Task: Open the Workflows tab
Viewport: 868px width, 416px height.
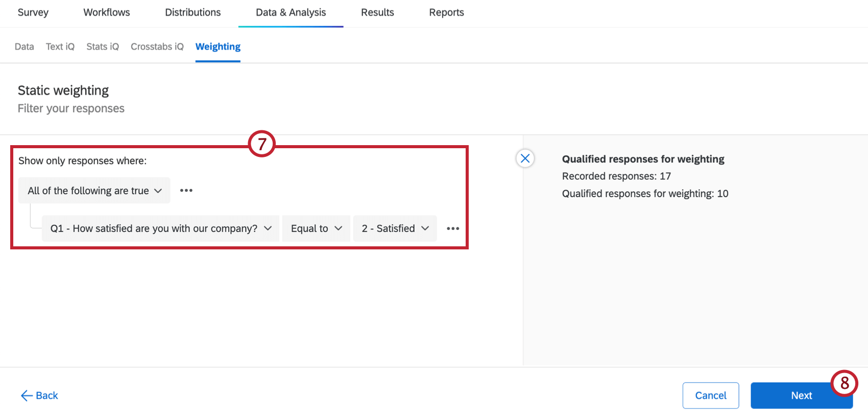Action: tap(107, 12)
